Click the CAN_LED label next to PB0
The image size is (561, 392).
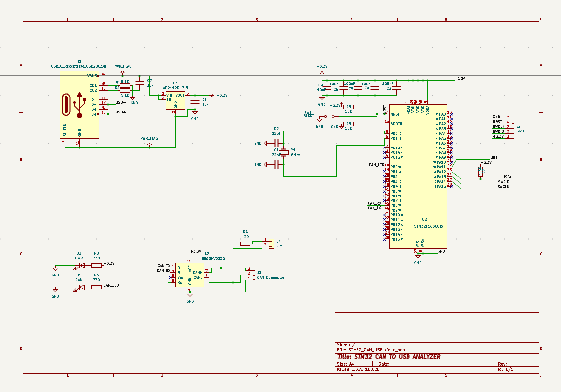click(376, 165)
